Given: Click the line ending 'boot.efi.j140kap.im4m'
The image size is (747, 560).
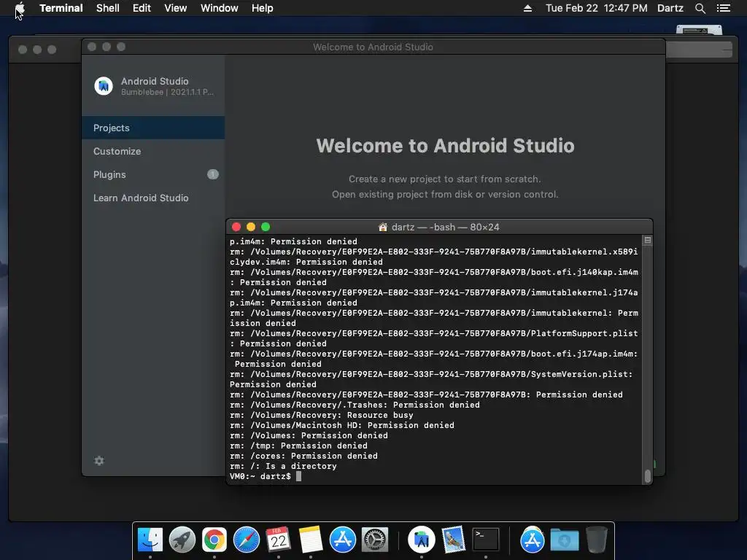Looking at the screenshot, I should (x=433, y=272).
